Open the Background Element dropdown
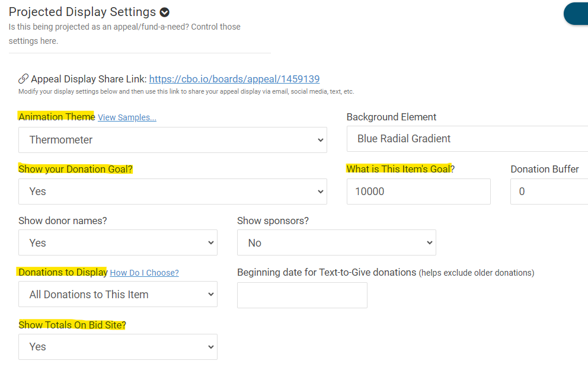Image resolution: width=588 pixels, height=367 pixels. [x=467, y=139]
